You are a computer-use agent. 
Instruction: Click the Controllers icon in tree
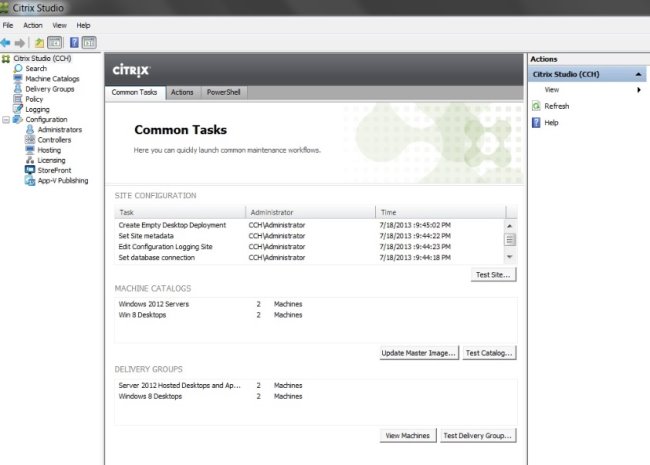point(30,140)
